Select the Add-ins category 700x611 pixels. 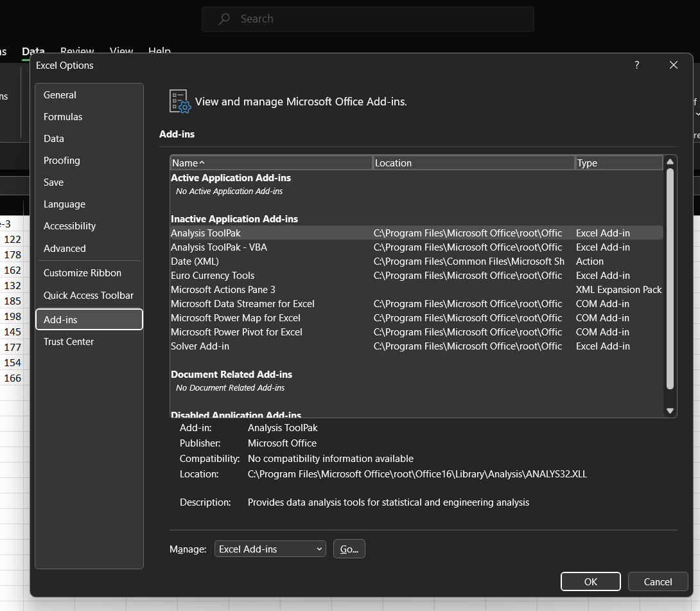click(x=89, y=320)
